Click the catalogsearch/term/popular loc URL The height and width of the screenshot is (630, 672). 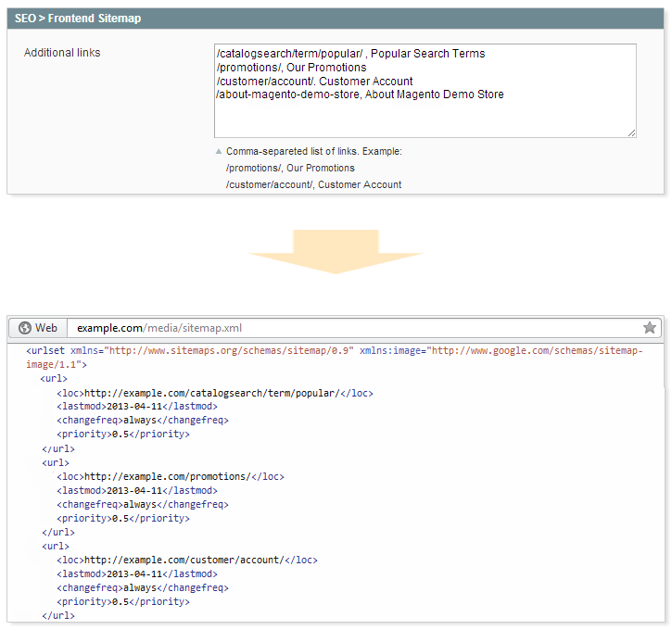pos(213,393)
